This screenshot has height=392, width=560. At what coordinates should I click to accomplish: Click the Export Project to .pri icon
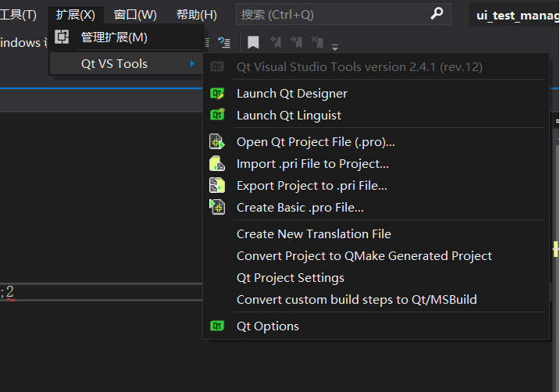(x=217, y=185)
